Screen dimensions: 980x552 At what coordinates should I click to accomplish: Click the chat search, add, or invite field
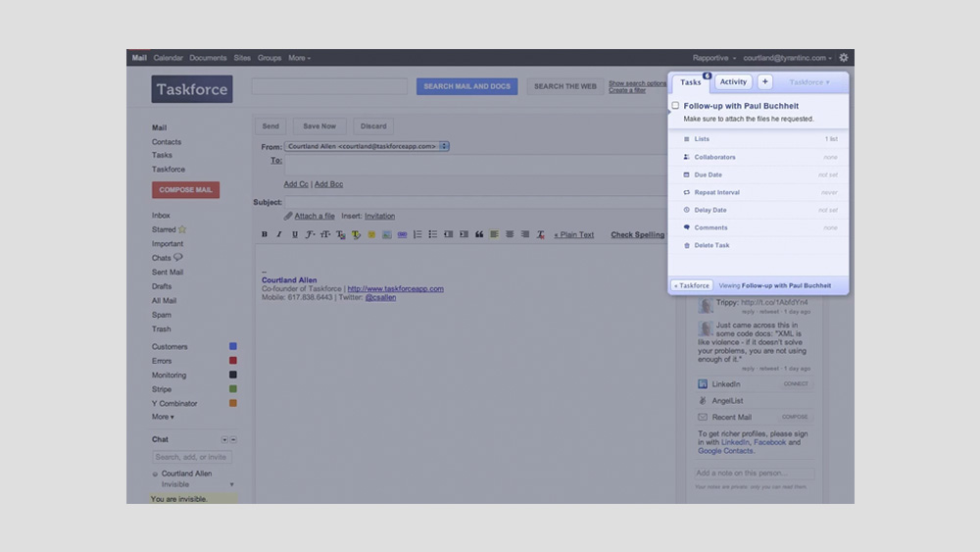(192, 457)
